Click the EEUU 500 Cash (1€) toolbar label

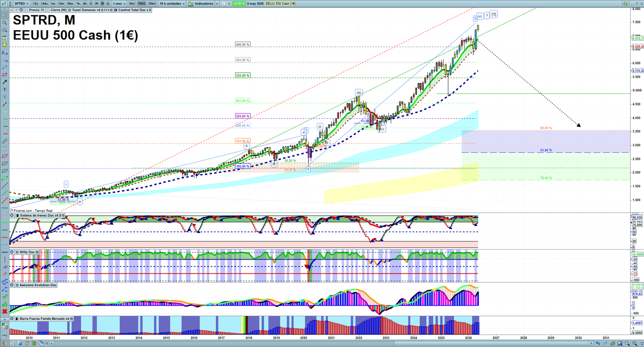(281, 4)
